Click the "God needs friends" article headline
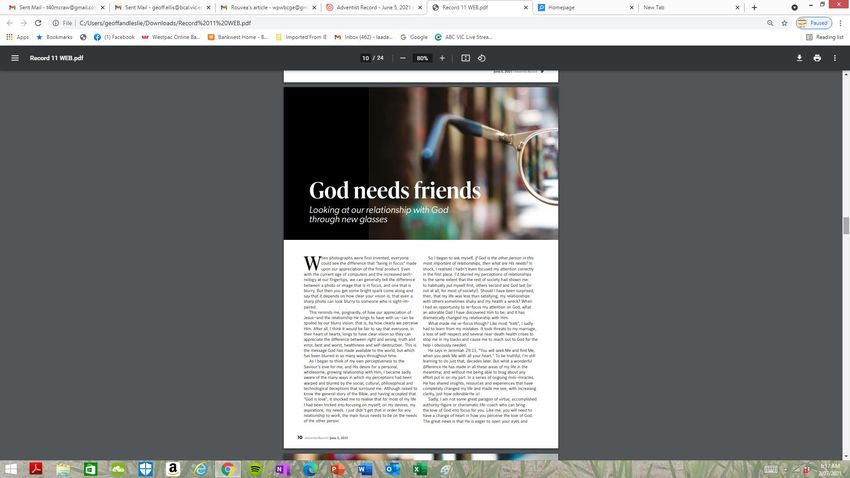Image resolution: width=850 pixels, height=478 pixels. click(395, 191)
